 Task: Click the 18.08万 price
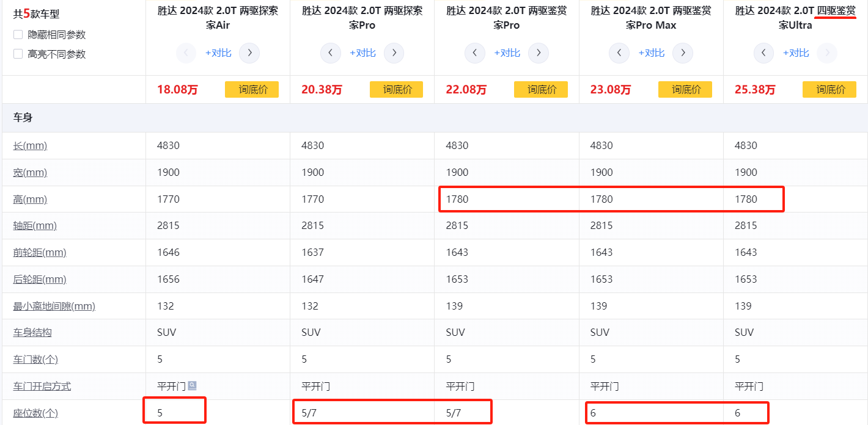(x=177, y=90)
